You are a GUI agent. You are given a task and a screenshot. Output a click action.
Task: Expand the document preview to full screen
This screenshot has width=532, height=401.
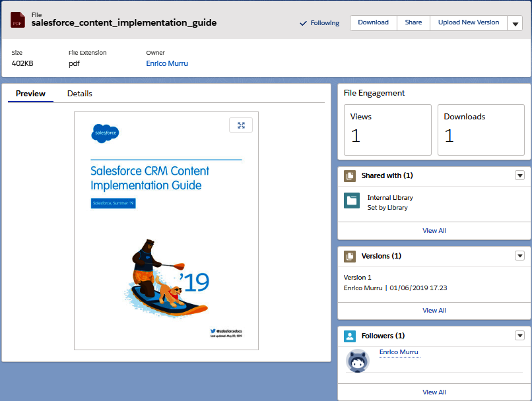pos(241,125)
